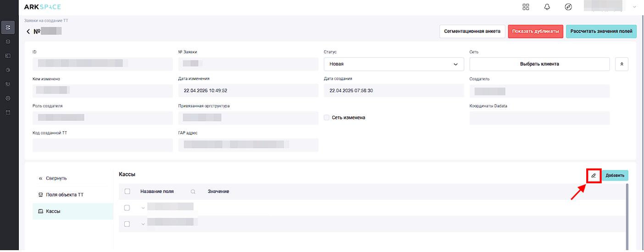Image resolution: width=644 pixels, height=252 pixels.
Task: Select the Кассы side menu item
Action: pos(53,211)
